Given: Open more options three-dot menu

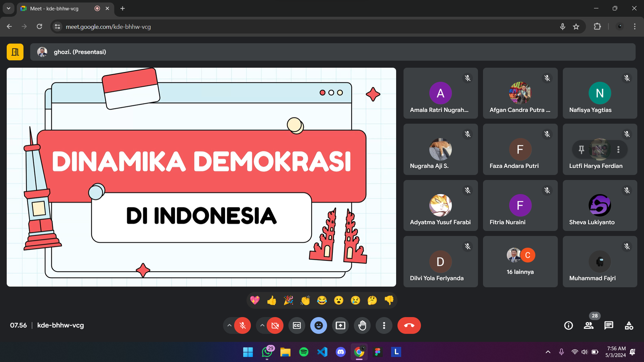Looking at the screenshot, I should click(x=384, y=325).
